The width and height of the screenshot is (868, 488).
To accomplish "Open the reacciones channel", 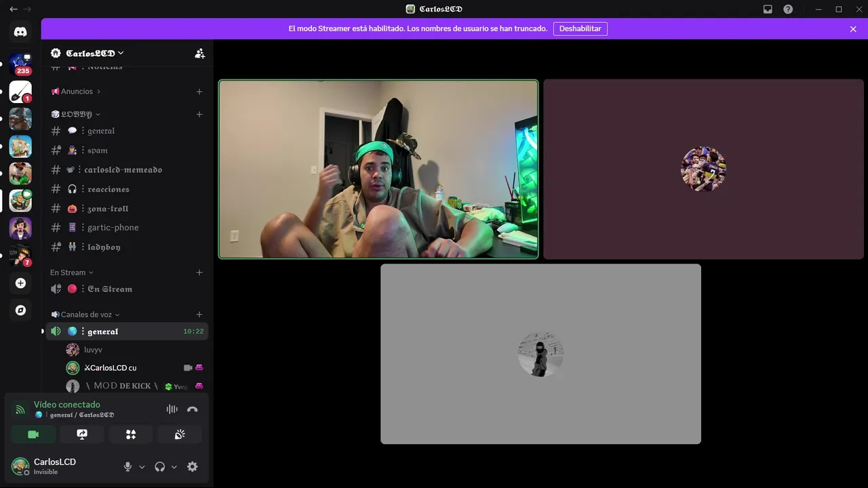I will (125, 189).
